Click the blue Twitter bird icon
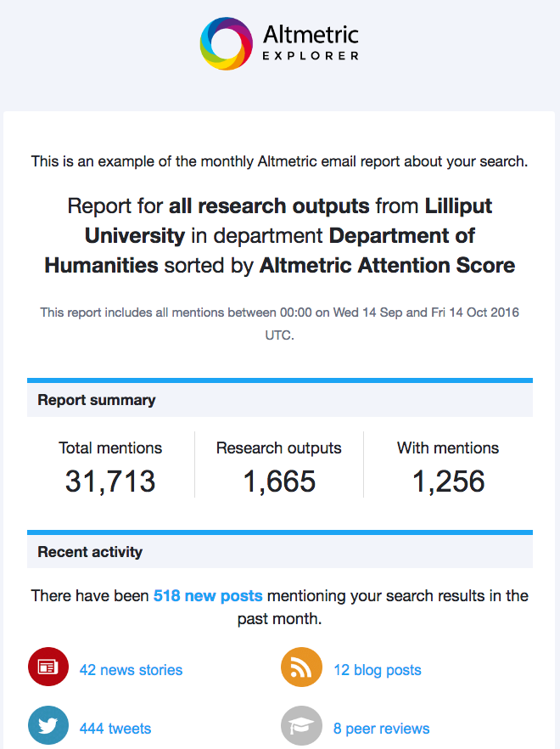This screenshot has width=560, height=749. [x=48, y=728]
